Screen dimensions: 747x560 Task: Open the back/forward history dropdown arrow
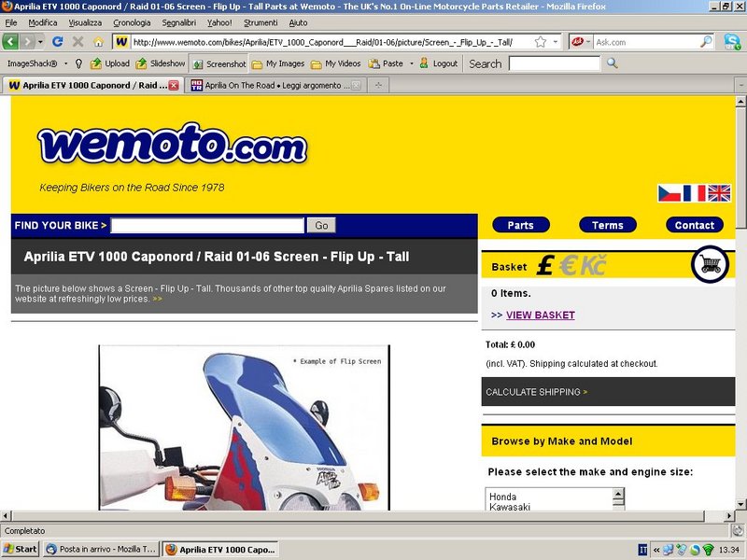pyautogui.click(x=40, y=42)
